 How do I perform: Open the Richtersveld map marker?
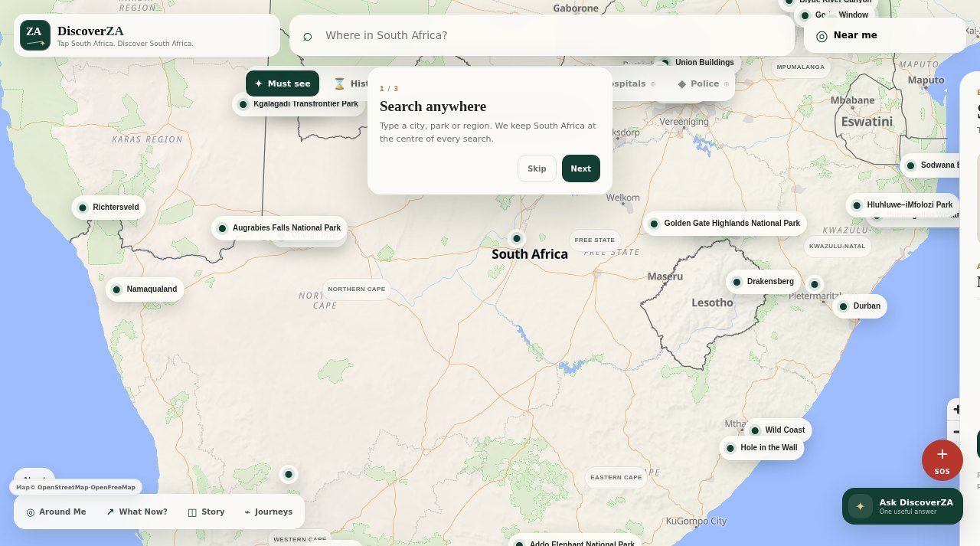click(109, 208)
